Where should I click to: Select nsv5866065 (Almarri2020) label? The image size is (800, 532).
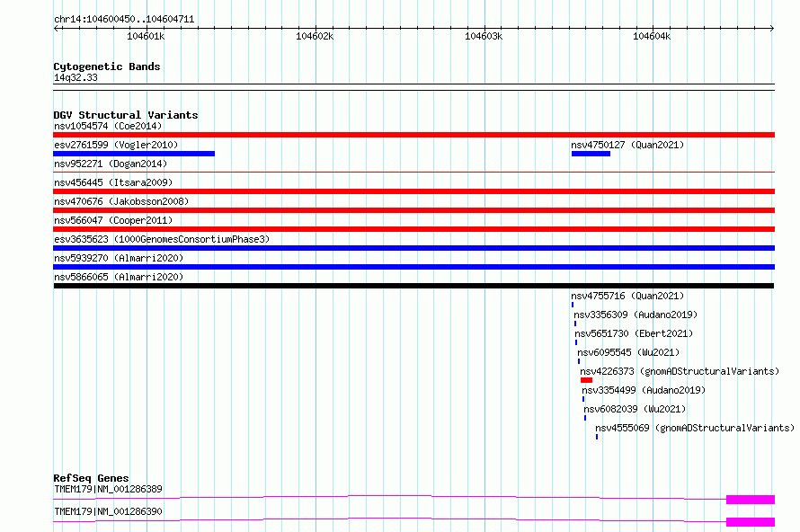[119, 277]
